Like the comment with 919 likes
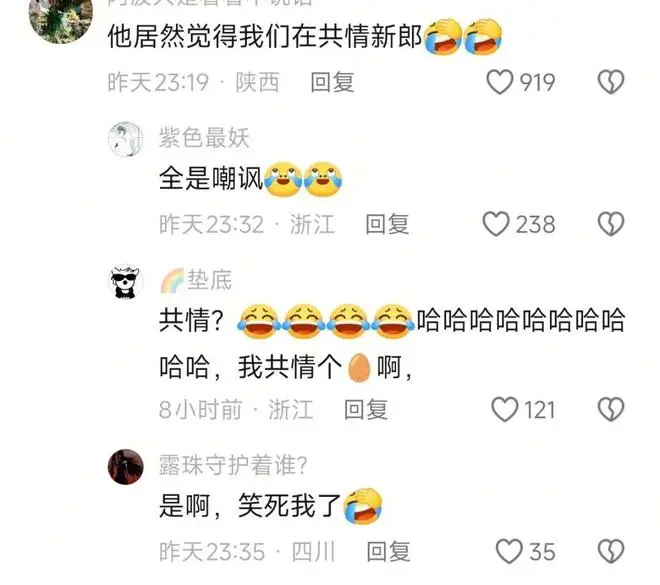The height and width of the screenshot is (585, 660). [500, 82]
